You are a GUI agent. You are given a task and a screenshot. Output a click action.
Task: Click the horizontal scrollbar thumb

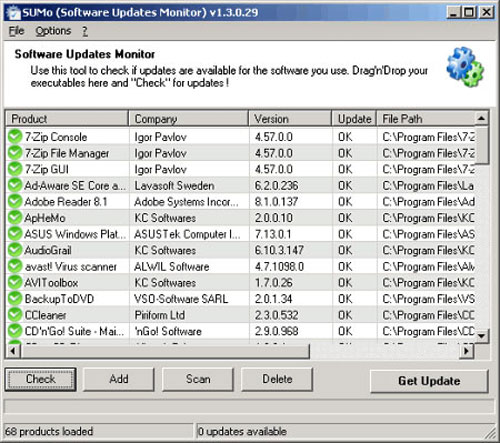click(x=165, y=351)
